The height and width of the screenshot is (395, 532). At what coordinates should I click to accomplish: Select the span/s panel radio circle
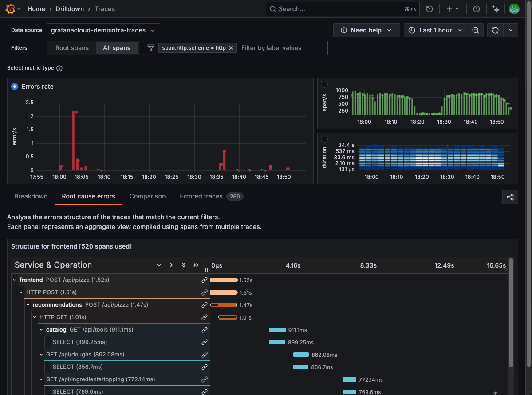pyautogui.click(x=324, y=84)
